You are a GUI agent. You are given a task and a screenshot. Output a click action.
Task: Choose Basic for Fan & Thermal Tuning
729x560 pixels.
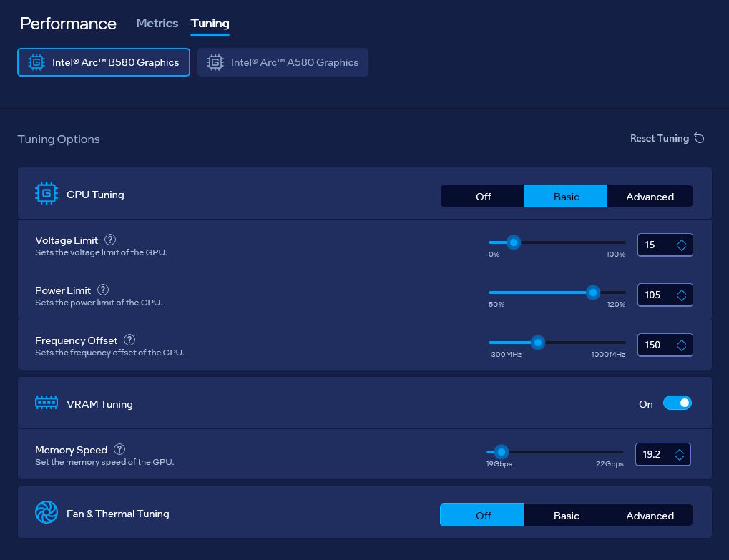566,515
